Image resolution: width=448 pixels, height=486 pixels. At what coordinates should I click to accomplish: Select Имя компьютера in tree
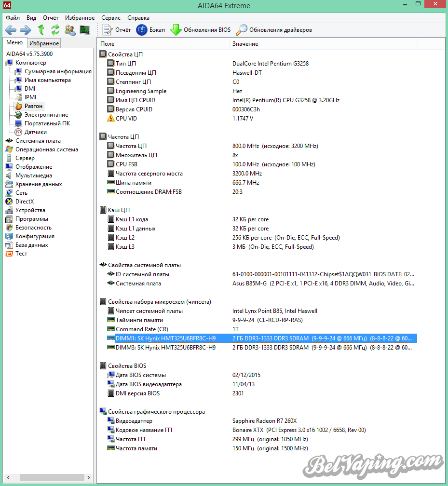[47, 80]
